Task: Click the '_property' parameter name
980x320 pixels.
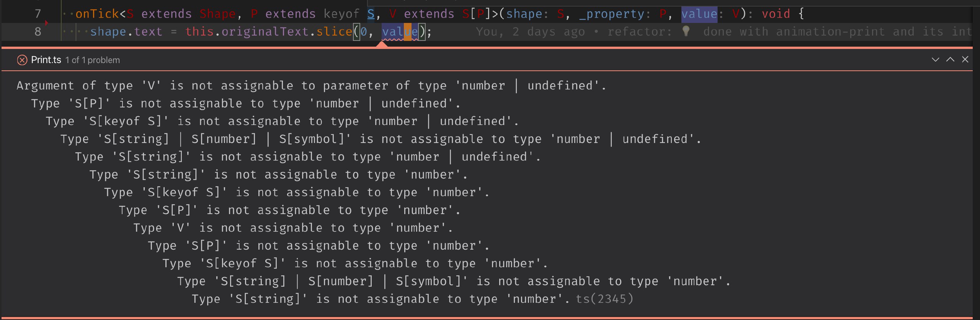Action: point(612,14)
